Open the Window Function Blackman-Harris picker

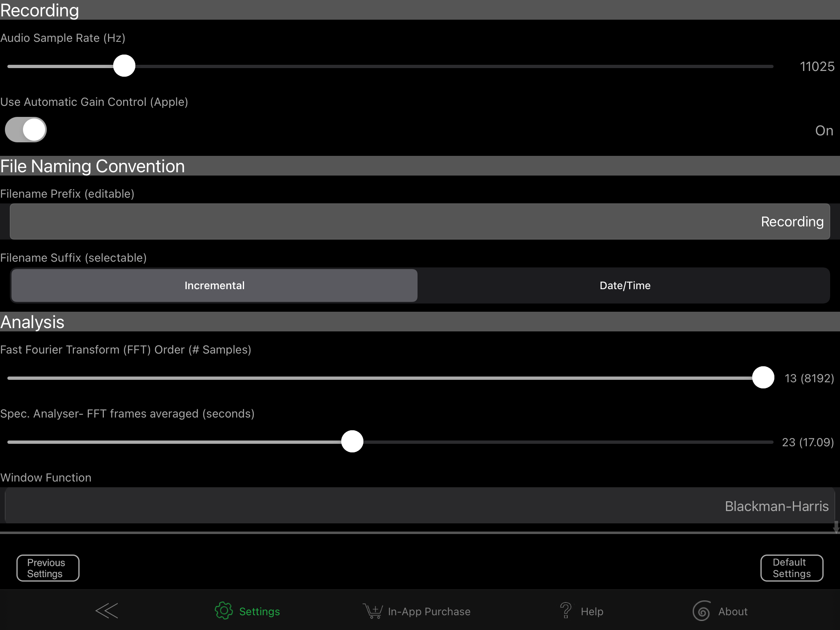[419, 506]
